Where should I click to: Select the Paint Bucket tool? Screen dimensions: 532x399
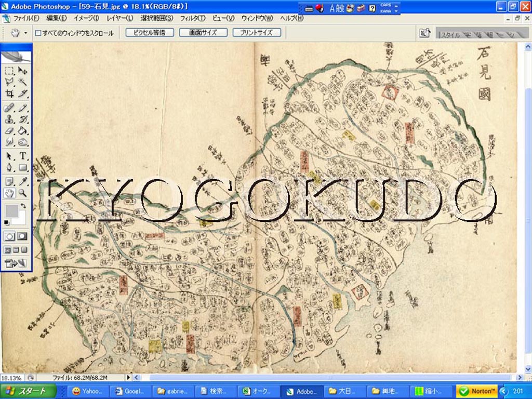22,130
